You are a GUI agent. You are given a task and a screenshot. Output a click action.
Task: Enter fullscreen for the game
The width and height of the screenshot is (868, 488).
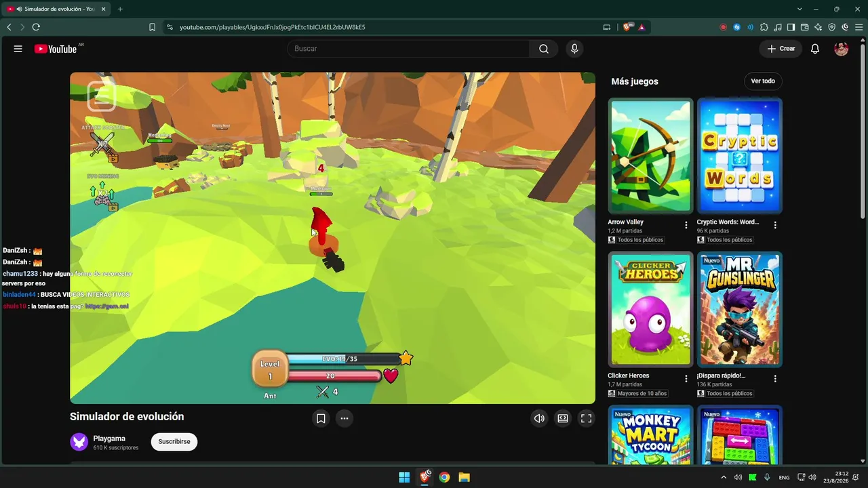586,418
